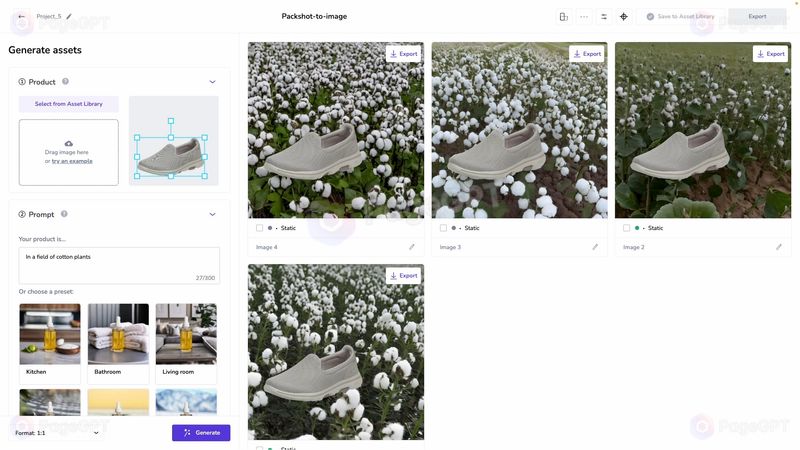The image size is (800, 450).
Task: Collapse the Product section chevron
Action: 212,82
